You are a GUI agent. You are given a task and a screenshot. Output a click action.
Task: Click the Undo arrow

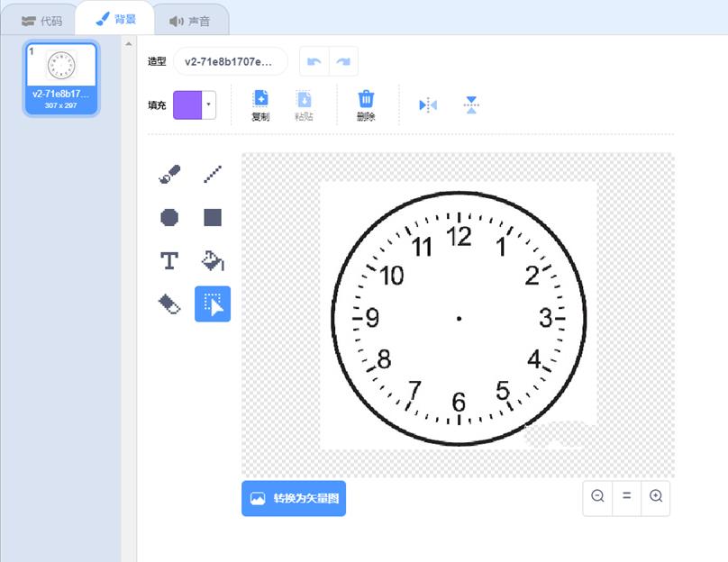[313, 61]
